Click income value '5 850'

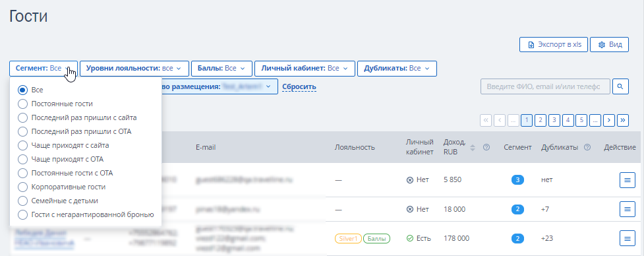(x=453, y=180)
